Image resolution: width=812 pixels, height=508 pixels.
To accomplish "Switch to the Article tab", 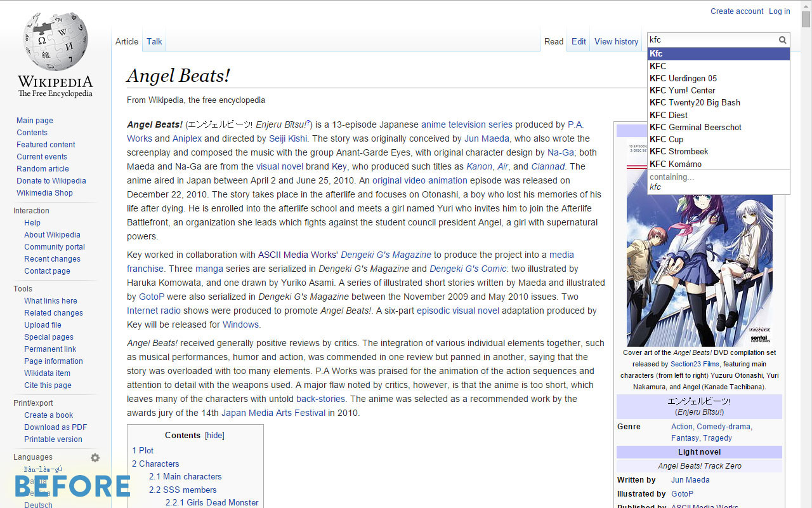I will click(x=127, y=41).
